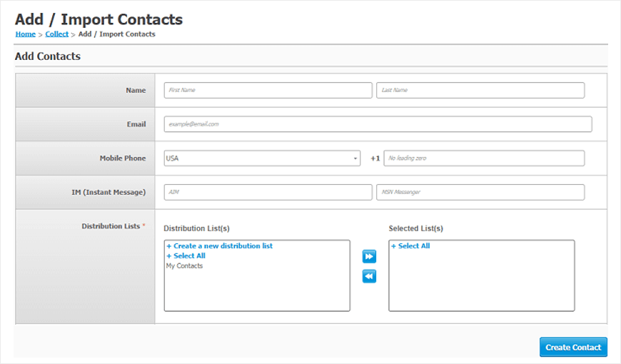Click the move-right double arrow icon
The image size is (621, 364).
(x=369, y=256)
